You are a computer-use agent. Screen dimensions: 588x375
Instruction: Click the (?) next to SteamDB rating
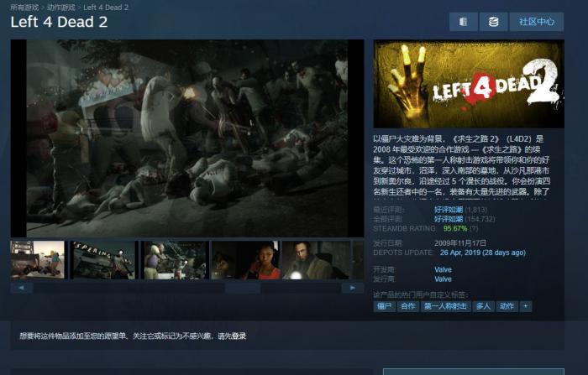474,228
